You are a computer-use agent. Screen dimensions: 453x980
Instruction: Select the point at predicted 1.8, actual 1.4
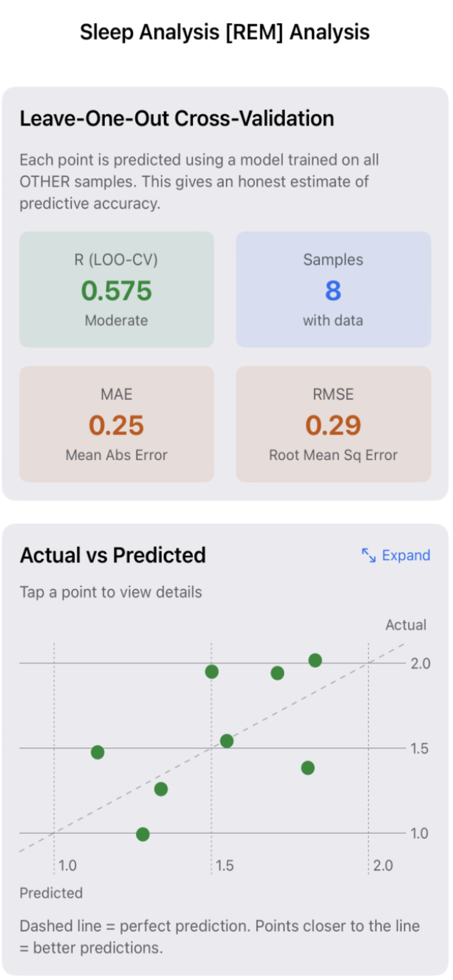(308, 768)
